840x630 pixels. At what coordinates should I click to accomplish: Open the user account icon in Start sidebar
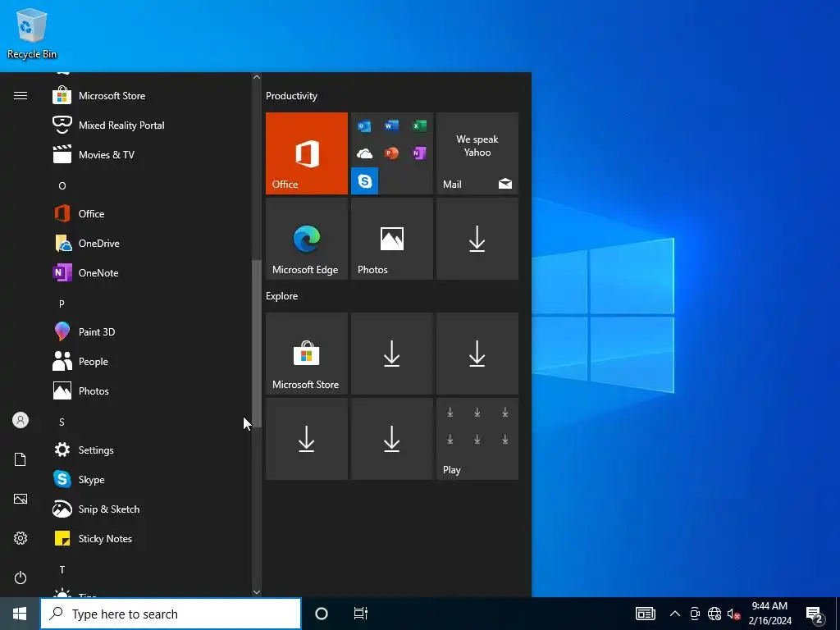click(x=21, y=420)
